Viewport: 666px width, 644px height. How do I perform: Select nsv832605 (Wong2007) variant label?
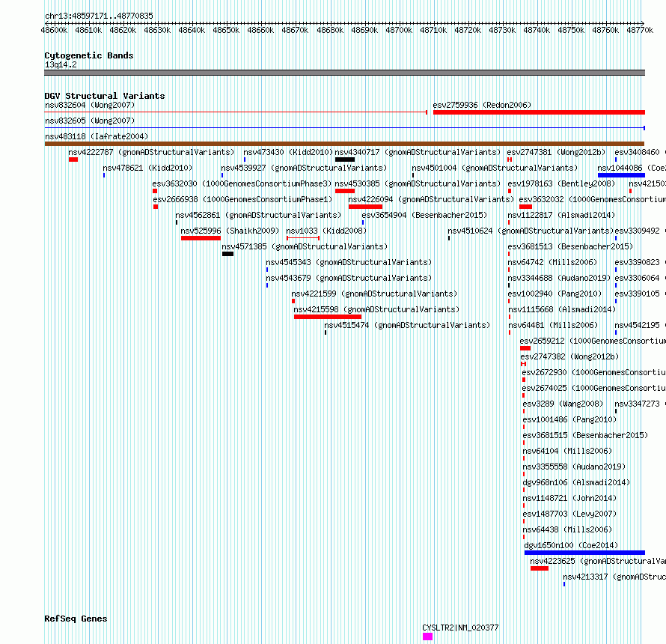point(90,121)
